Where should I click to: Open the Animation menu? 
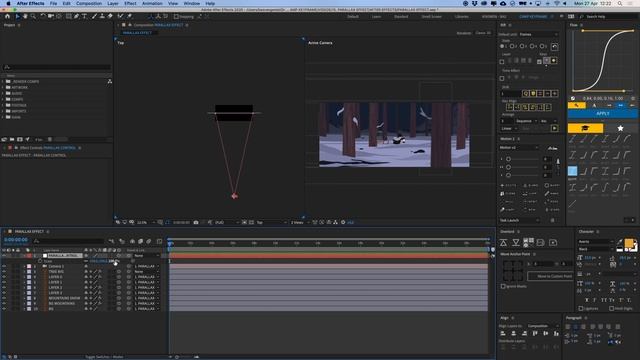[152, 3]
